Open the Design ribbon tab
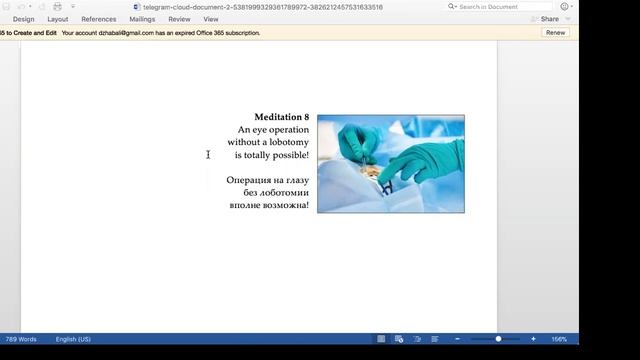 click(24, 19)
